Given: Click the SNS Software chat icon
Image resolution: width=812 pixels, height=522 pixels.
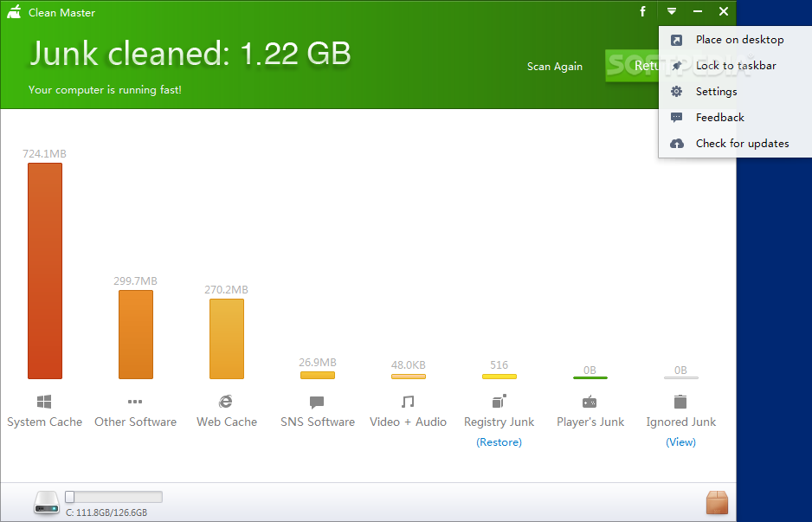Looking at the screenshot, I should coord(317,402).
